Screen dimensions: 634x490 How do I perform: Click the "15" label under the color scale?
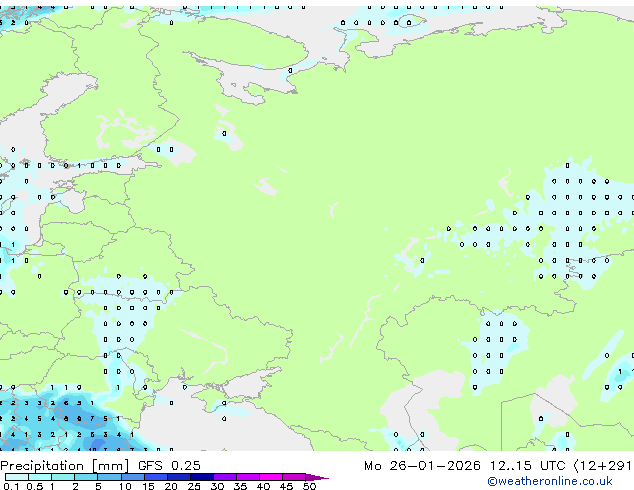tap(148, 486)
